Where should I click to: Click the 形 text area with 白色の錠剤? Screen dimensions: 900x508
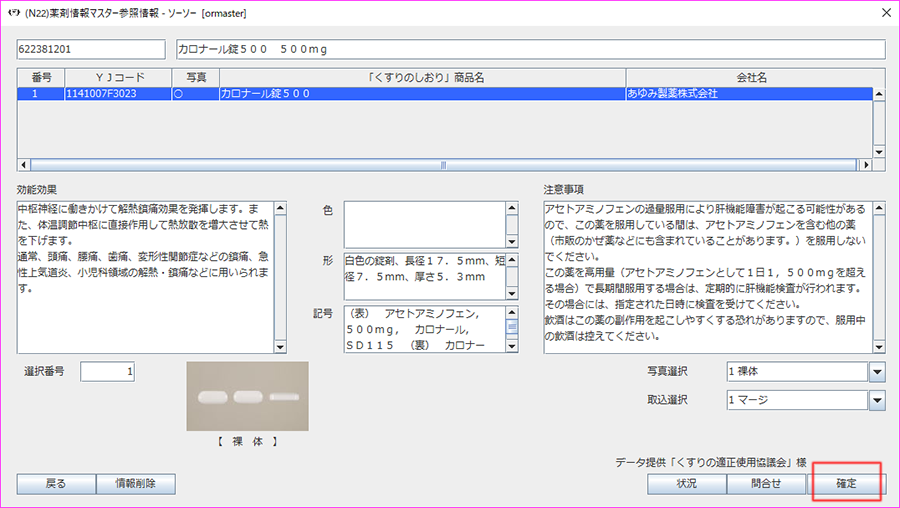425,277
